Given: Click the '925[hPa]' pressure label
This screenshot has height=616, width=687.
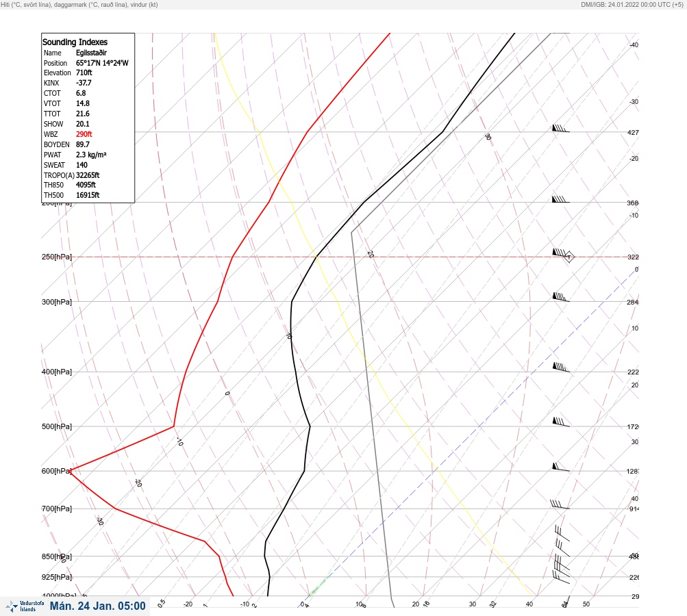Looking at the screenshot, I should coord(57,577).
